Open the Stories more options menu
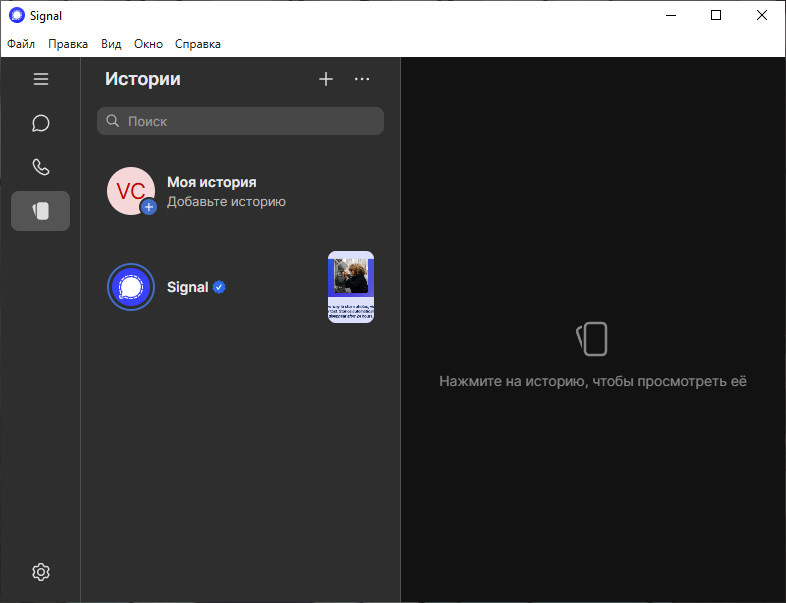The height and width of the screenshot is (603, 786). 362,79
